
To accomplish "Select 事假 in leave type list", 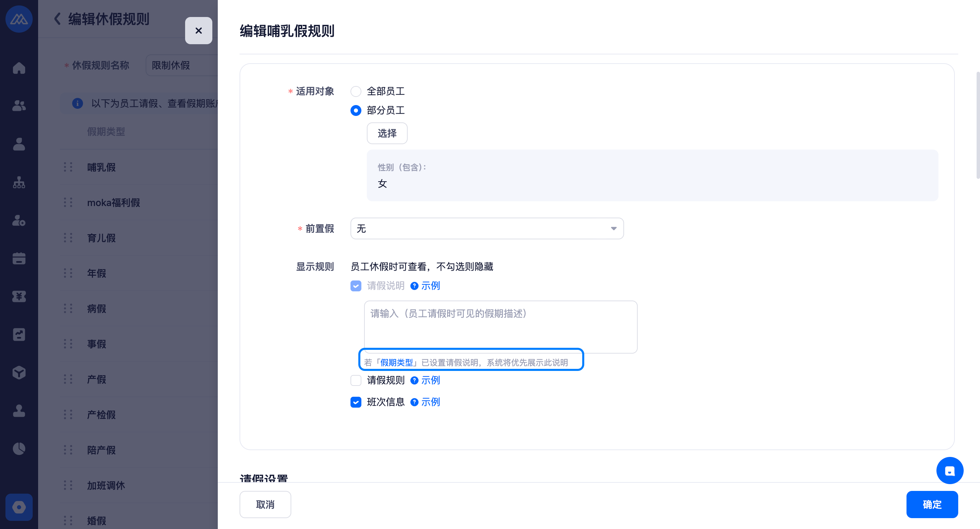I will (97, 344).
